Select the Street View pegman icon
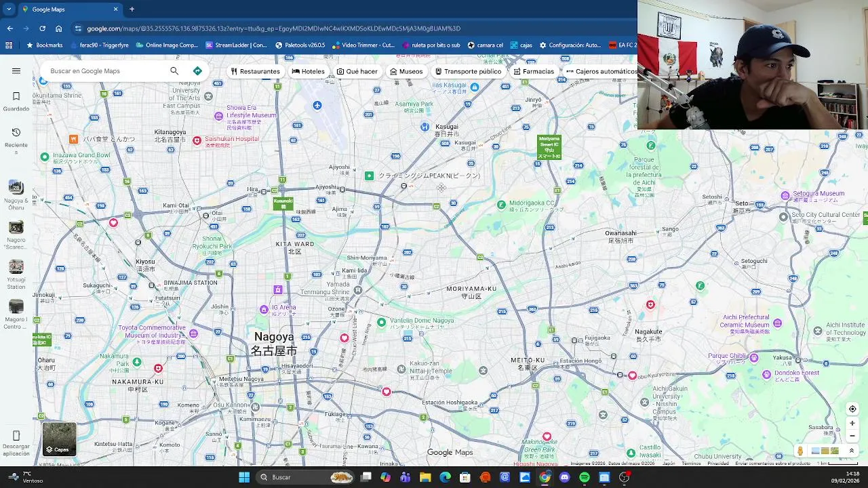This screenshot has height=488, width=868. (800, 451)
